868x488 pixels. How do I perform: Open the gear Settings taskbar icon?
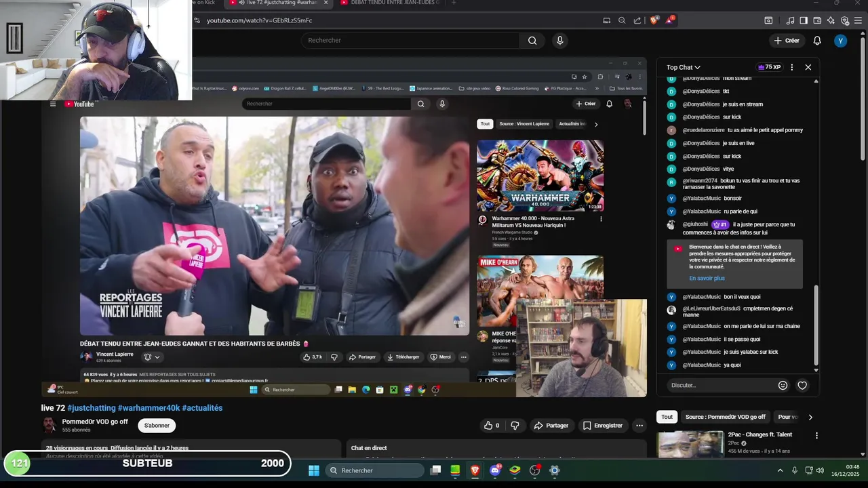(555, 470)
